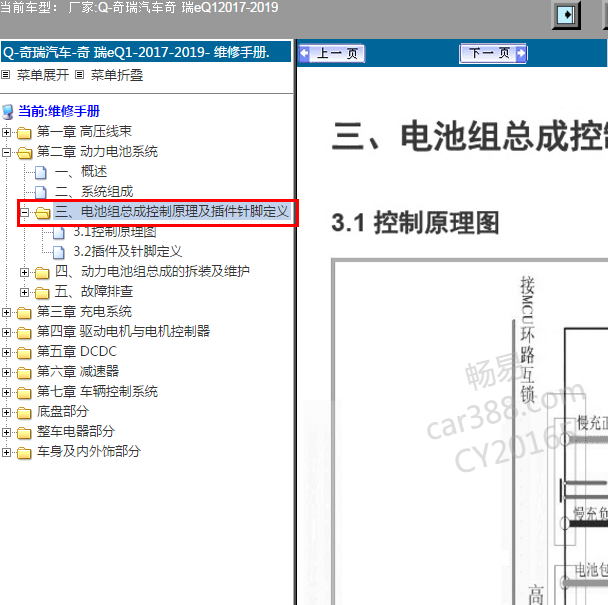Open 第三章 充电系统 chapter
608x605 pixels.
click(84, 311)
